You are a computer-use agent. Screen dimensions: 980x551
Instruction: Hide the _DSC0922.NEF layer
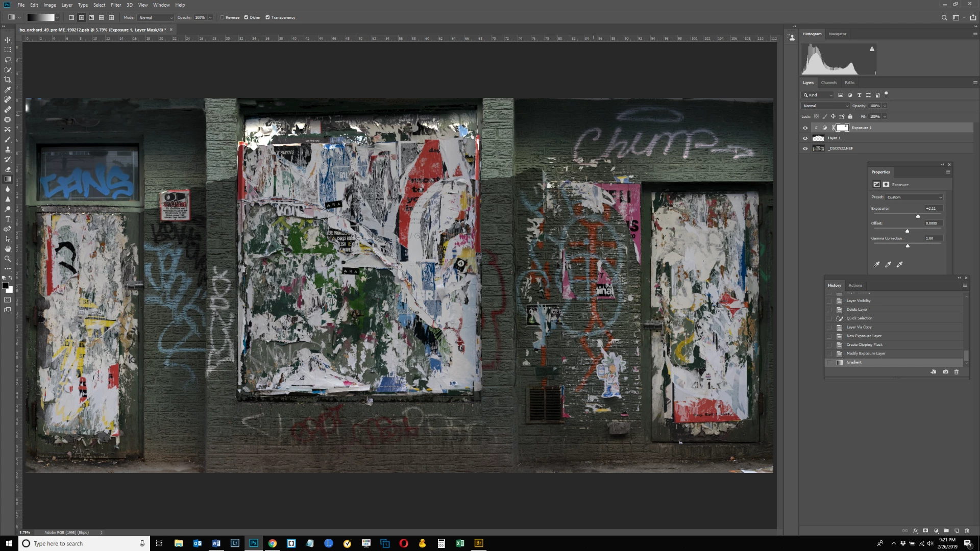pyautogui.click(x=805, y=148)
